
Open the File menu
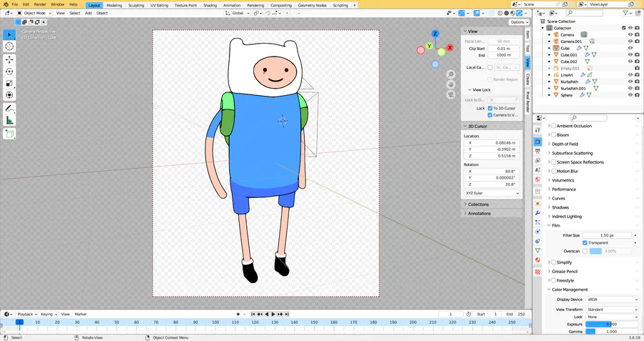tap(15, 4)
